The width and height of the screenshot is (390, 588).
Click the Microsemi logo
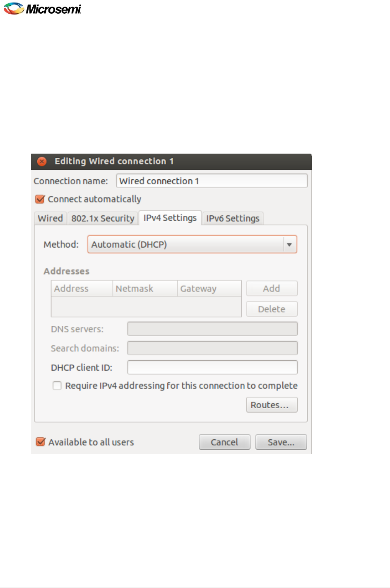coord(42,8)
